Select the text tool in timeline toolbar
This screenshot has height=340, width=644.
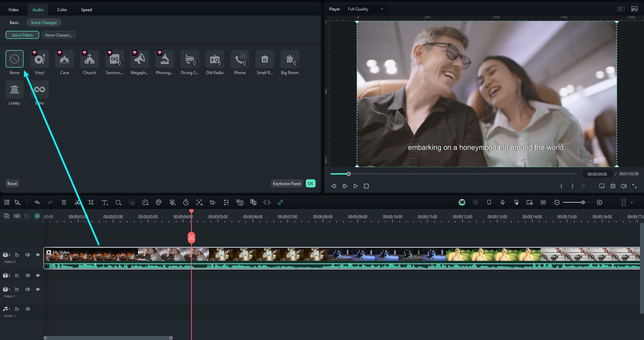point(105,202)
